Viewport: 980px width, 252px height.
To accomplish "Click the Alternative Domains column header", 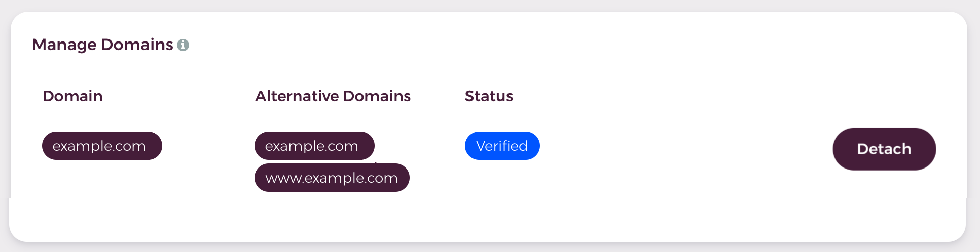I will (x=333, y=96).
